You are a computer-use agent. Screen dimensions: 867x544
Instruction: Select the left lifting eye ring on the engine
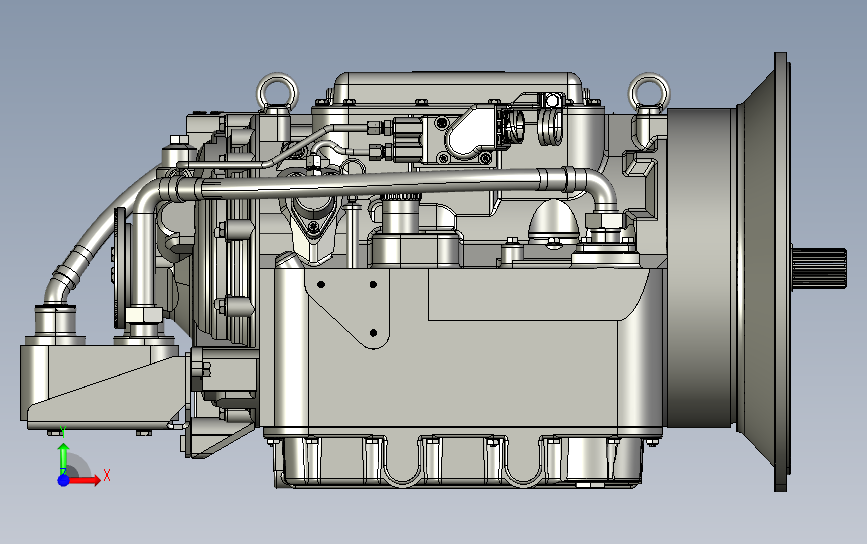coord(277,91)
